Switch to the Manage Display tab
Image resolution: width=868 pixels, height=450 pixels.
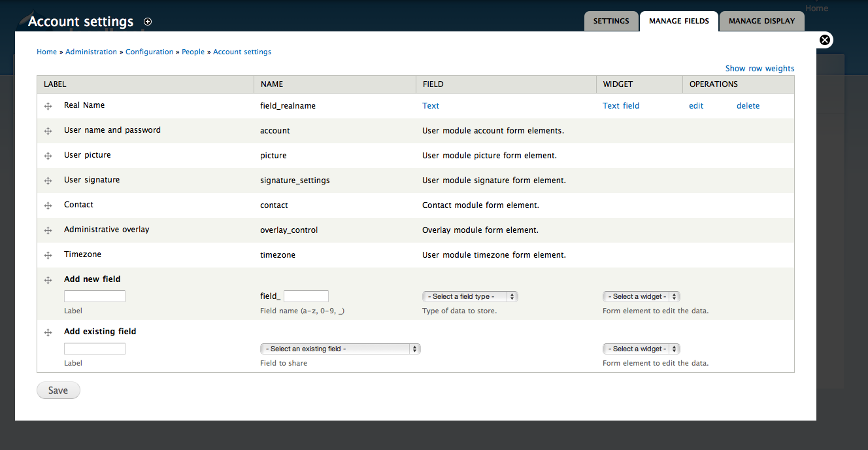pyautogui.click(x=761, y=21)
